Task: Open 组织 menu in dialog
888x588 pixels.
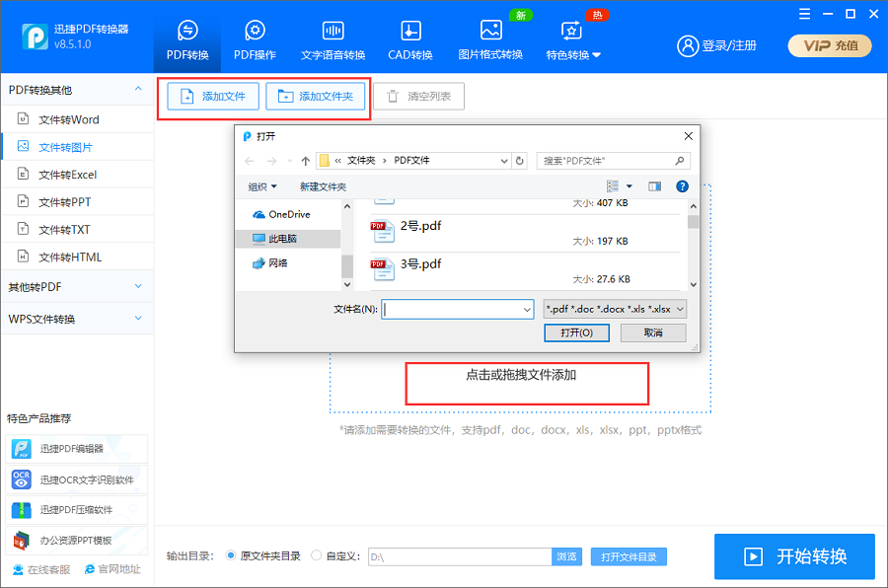Action: point(262,186)
